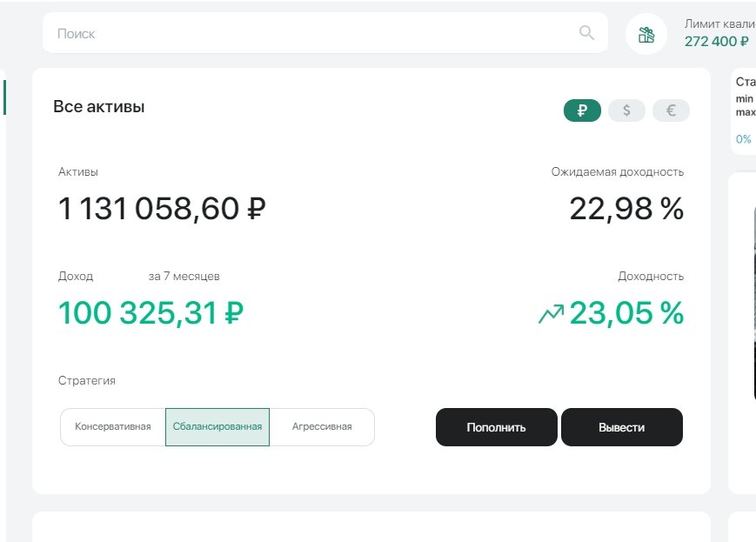The width and height of the screenshot is (756, 542).
Task: Switch currency display to euros €
Action: [x=670, y=110]
